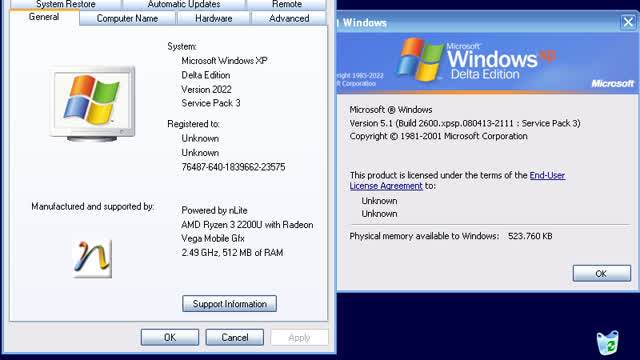Screen dimensions: 640x360
Task: Click 'Copyright © 1981-2001 Microsoft Corporation'
Action: tap(438, 136)
